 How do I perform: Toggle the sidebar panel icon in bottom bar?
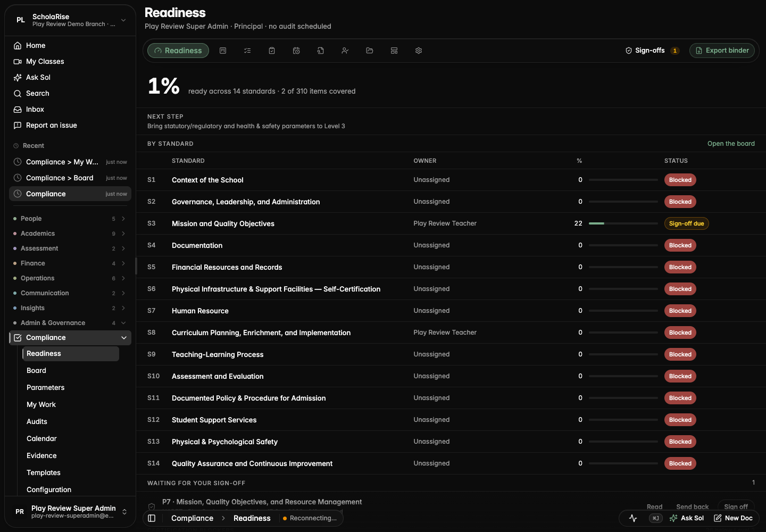pos(152,518)
